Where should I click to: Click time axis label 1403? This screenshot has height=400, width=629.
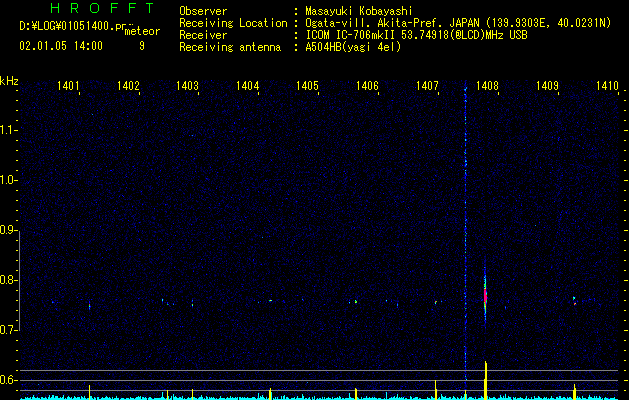(188, 85)
